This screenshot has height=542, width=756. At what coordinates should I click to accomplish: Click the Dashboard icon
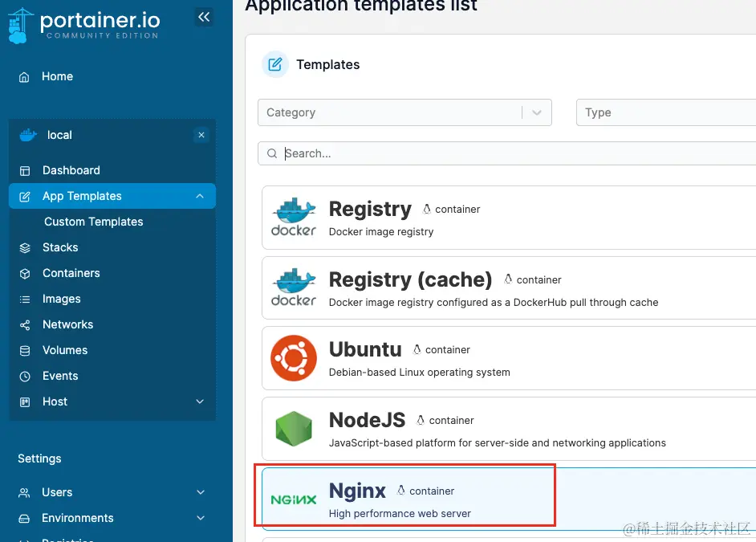[x=25, y=171]
